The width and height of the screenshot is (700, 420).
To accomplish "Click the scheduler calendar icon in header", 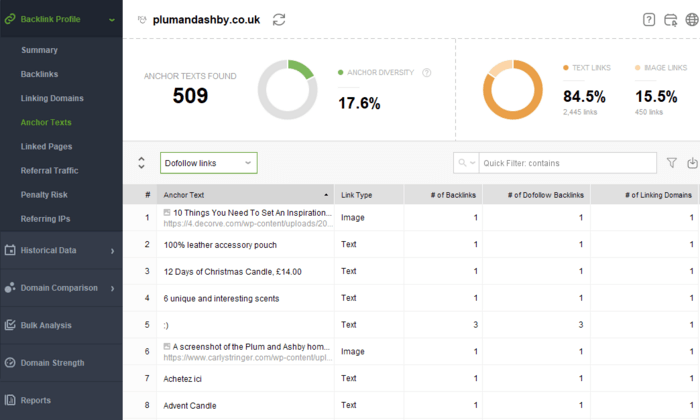I will (x=671, y=20).
